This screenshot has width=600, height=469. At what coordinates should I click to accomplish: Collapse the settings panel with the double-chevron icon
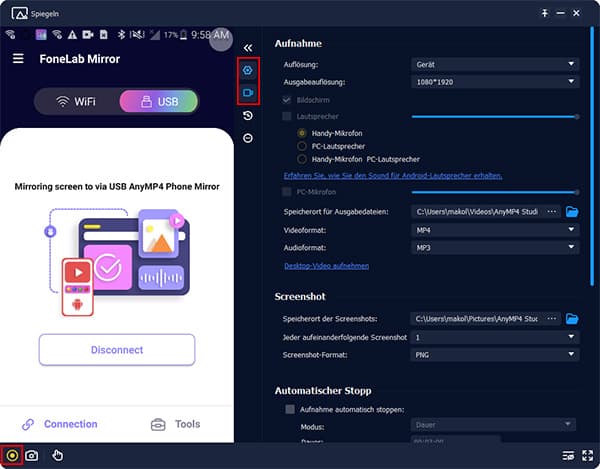point(248,48)
